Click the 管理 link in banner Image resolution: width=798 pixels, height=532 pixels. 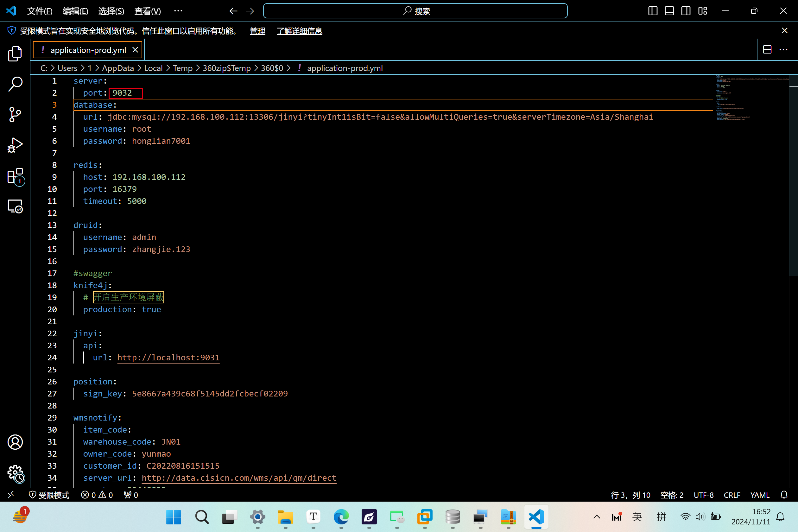click(x=257, y=31)
